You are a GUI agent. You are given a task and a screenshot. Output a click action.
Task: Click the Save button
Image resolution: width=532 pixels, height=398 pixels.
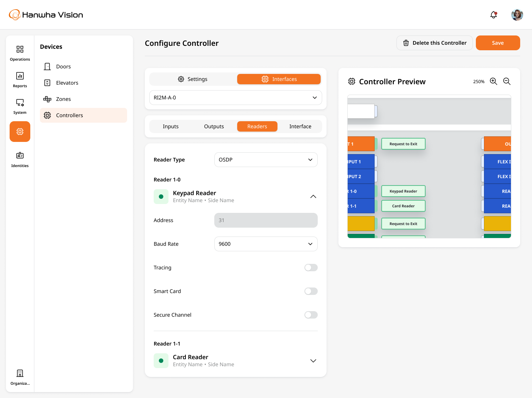[x=498, y=43]
